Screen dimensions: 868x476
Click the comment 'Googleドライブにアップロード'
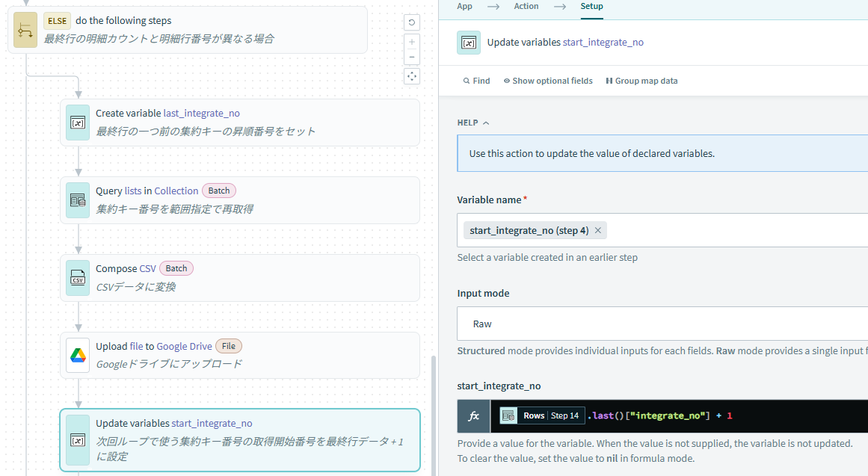(169, 364)
